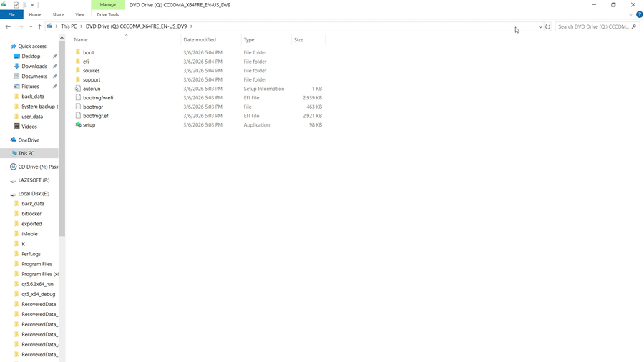
Task: Switch to the Home ribbon tab
Action: (35, 14)
